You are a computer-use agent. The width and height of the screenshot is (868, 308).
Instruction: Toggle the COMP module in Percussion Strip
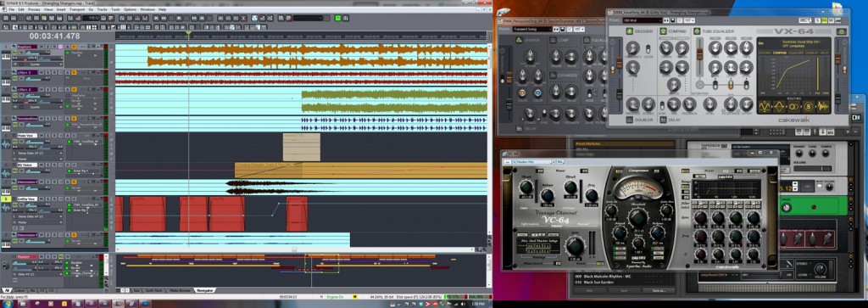pos(553,40)
